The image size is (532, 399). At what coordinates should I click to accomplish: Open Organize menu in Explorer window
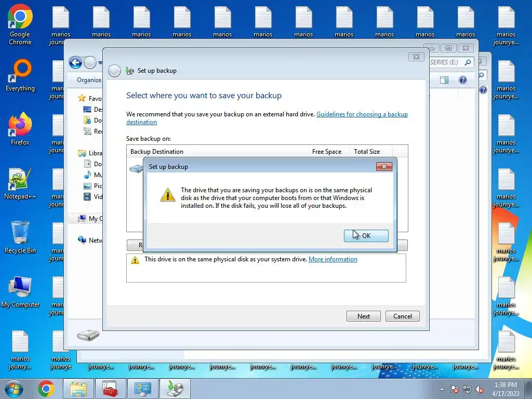(x=89, y=79)
